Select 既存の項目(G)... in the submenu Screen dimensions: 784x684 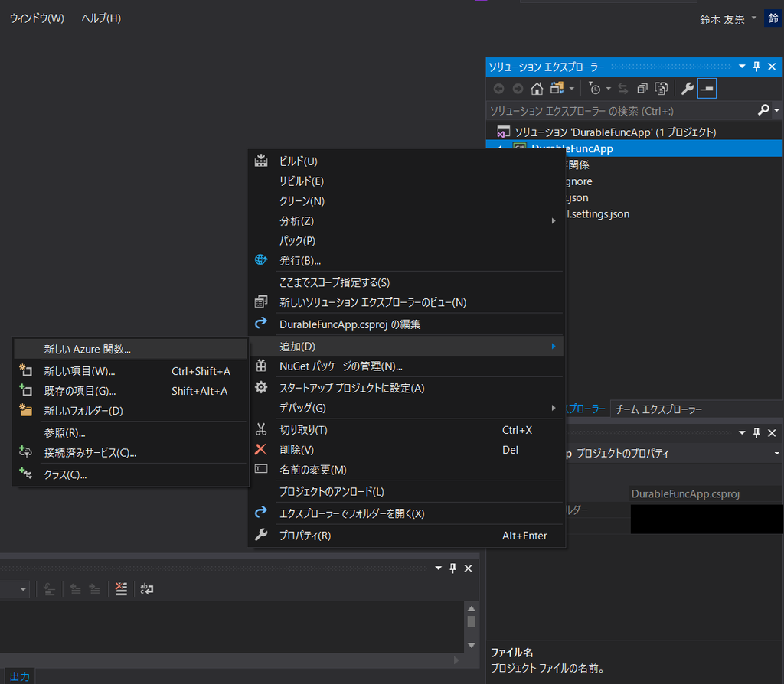pos(130,391)
